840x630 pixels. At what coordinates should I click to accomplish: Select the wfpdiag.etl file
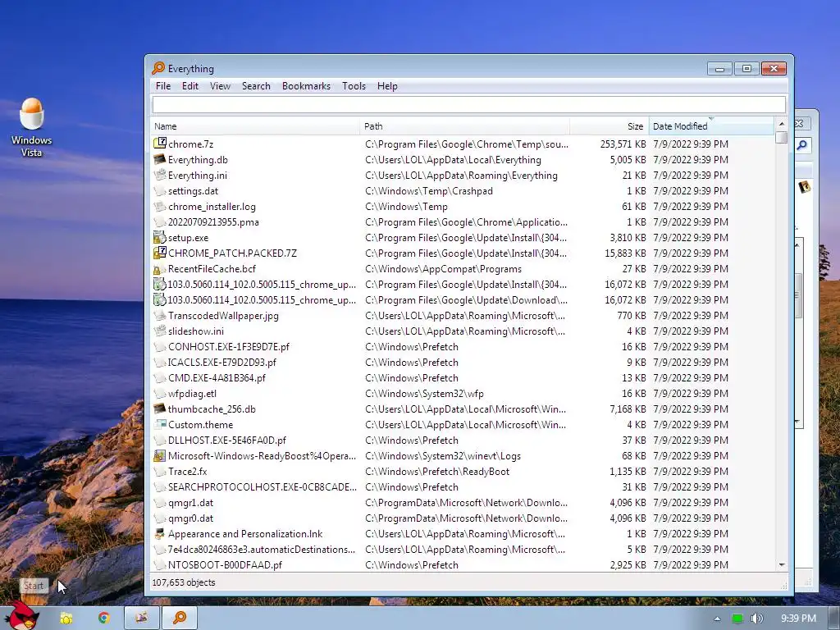(x=192, y=393)
